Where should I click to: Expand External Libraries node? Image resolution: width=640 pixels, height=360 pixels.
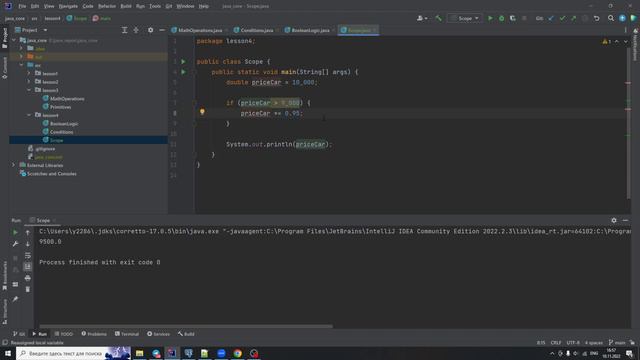(13, 165)
